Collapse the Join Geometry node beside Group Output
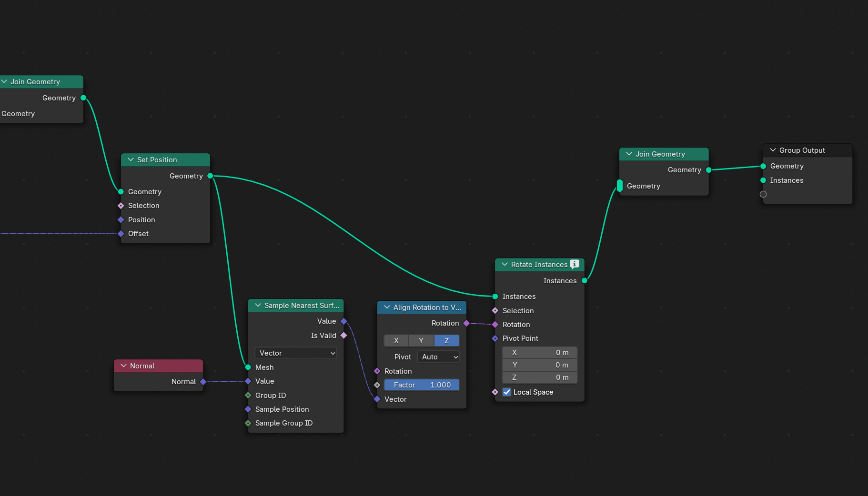Viewport: 868px width, 496px height. [x=629, y=154]
